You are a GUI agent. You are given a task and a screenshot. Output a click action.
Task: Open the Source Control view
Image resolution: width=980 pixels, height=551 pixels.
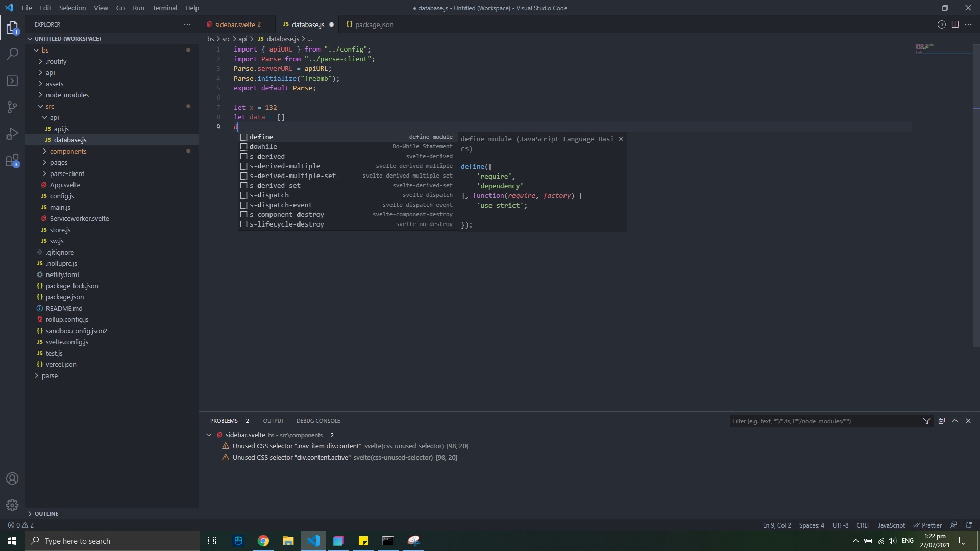pos(12,107)
